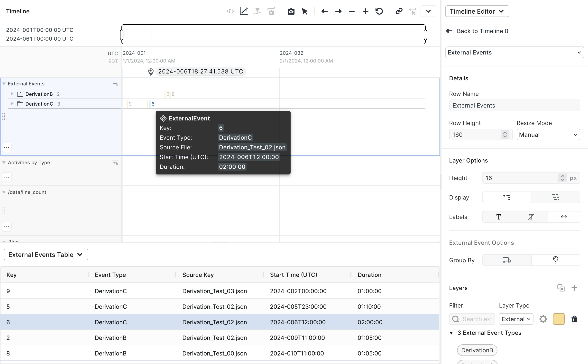The height and width of the screenshot is (364, 588).
Task: Reset the timeline view with the restore icon
Action: pos(379,11)
